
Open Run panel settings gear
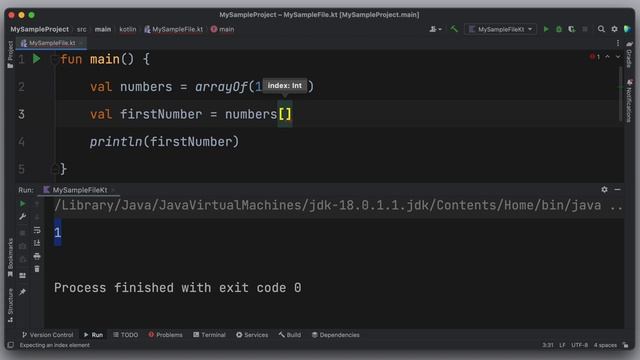[x=604, y=189]
